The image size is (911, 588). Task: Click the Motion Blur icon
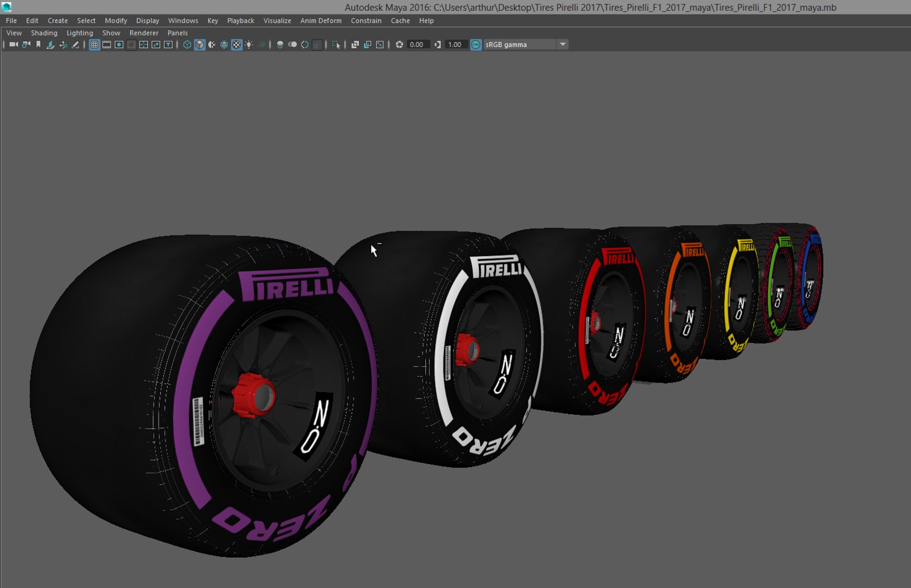292,45
